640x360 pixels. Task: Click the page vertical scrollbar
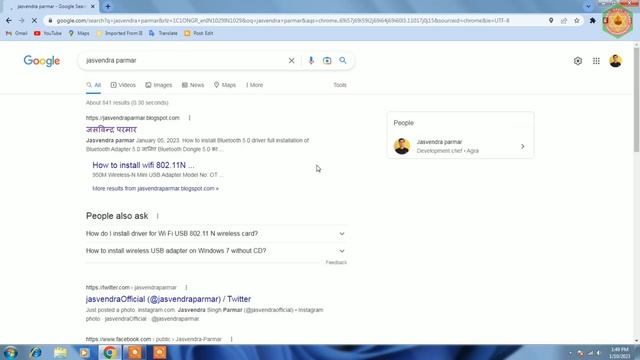click(x=636, y=100)
